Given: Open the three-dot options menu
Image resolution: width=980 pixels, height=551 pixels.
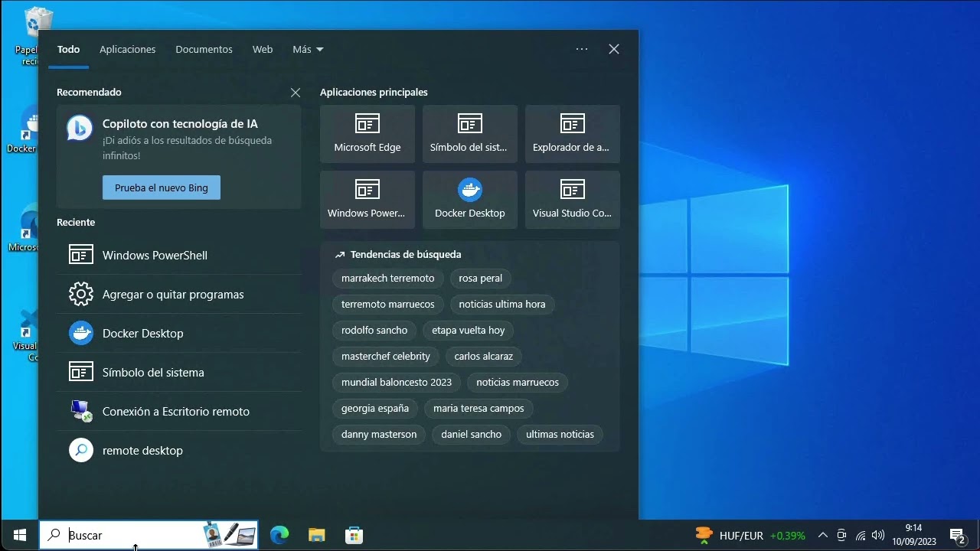Looking at the screenshot, I should point(582,49).
